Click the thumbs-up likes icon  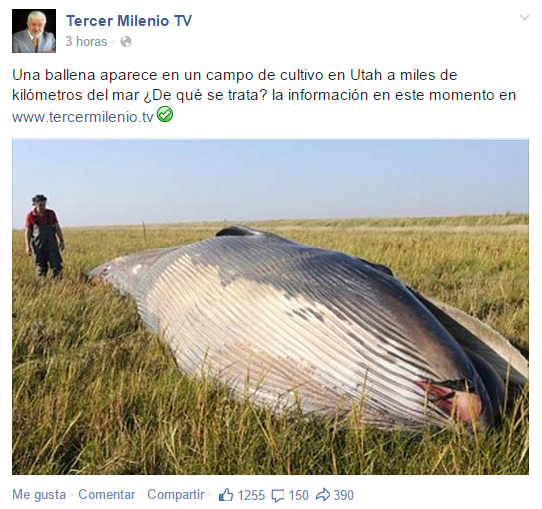point(226,495)
